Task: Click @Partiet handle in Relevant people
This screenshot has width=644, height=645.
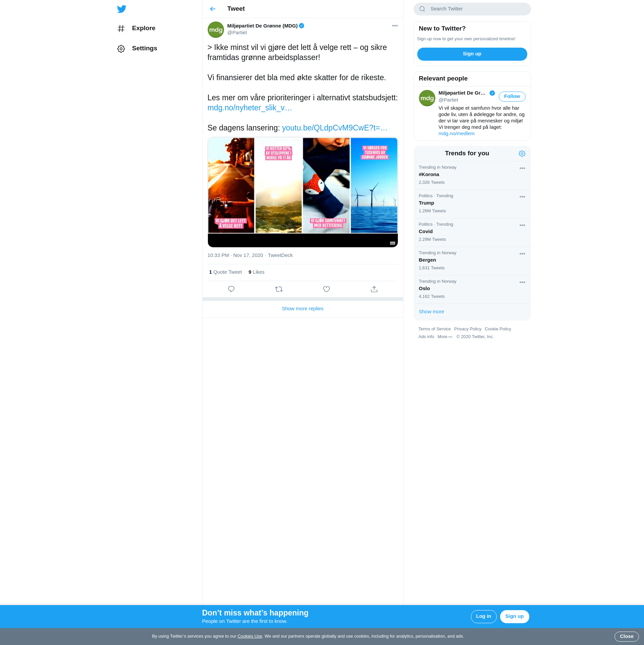Action: (448, 100)
